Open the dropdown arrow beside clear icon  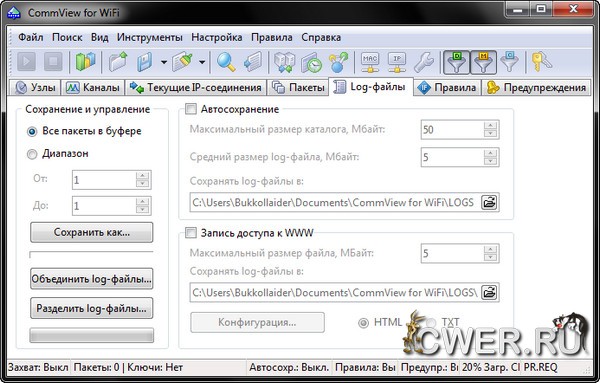[x=202, y=62]
